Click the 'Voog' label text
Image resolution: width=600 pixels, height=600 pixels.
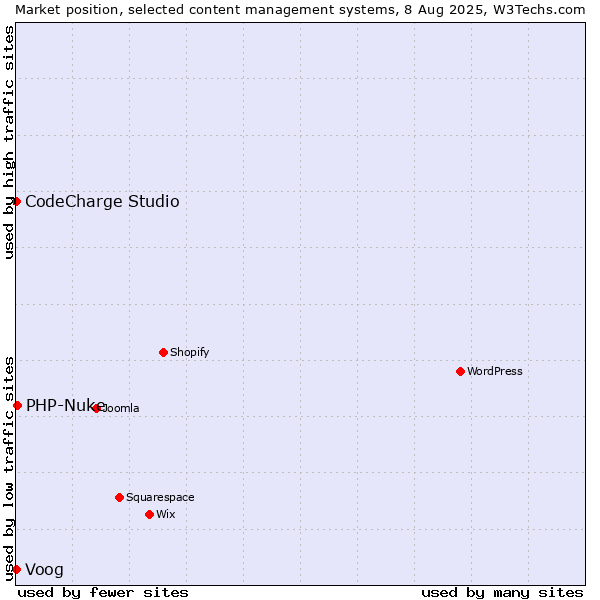click(44, 570)
